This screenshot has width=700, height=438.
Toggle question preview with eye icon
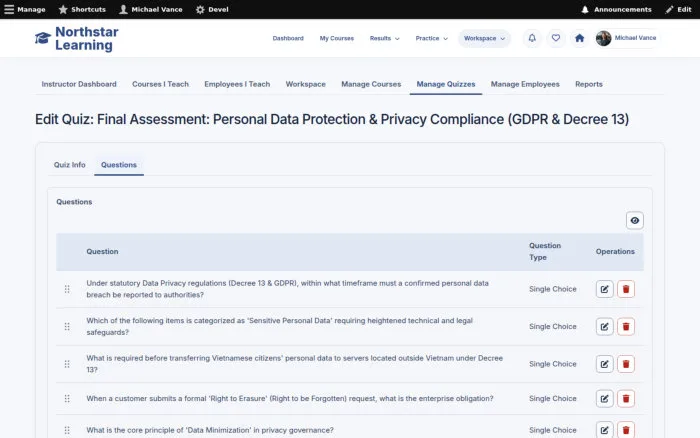coord(634,220)
